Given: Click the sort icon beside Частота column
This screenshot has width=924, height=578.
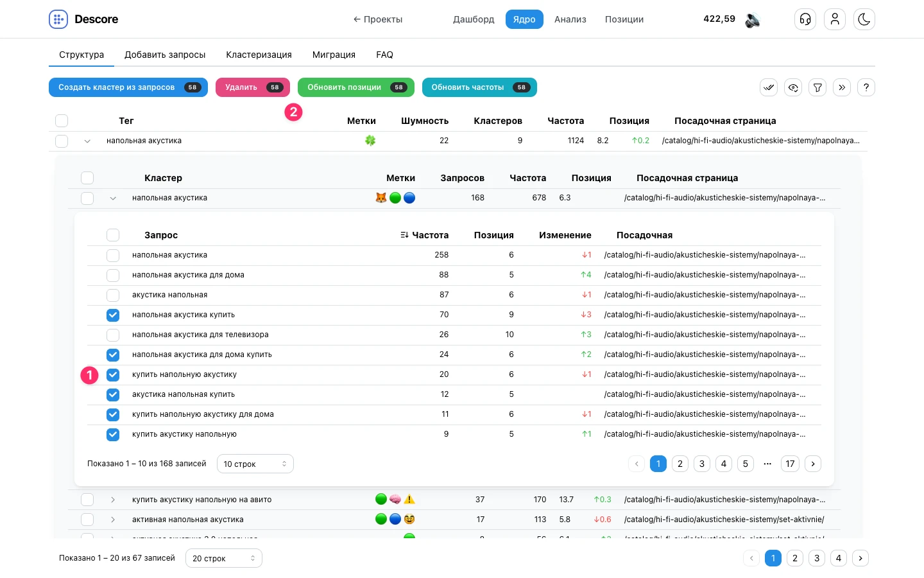Looking at the screenshot, I should (x=404, y=235).
